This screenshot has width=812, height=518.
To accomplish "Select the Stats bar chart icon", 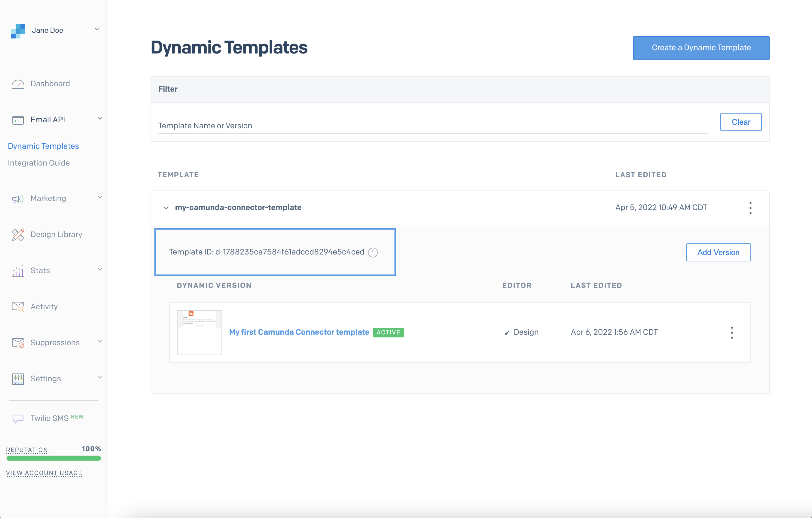I will pyautogui.click(x=18, y=271).
